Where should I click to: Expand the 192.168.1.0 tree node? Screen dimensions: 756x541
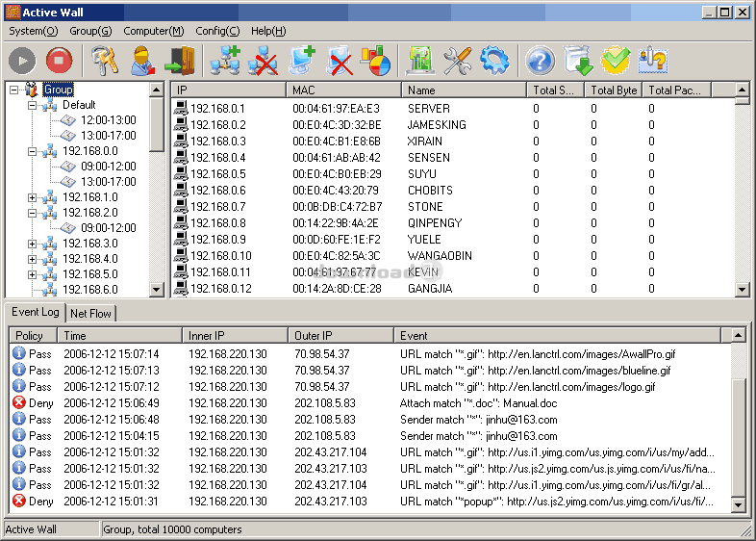(33, 197)
